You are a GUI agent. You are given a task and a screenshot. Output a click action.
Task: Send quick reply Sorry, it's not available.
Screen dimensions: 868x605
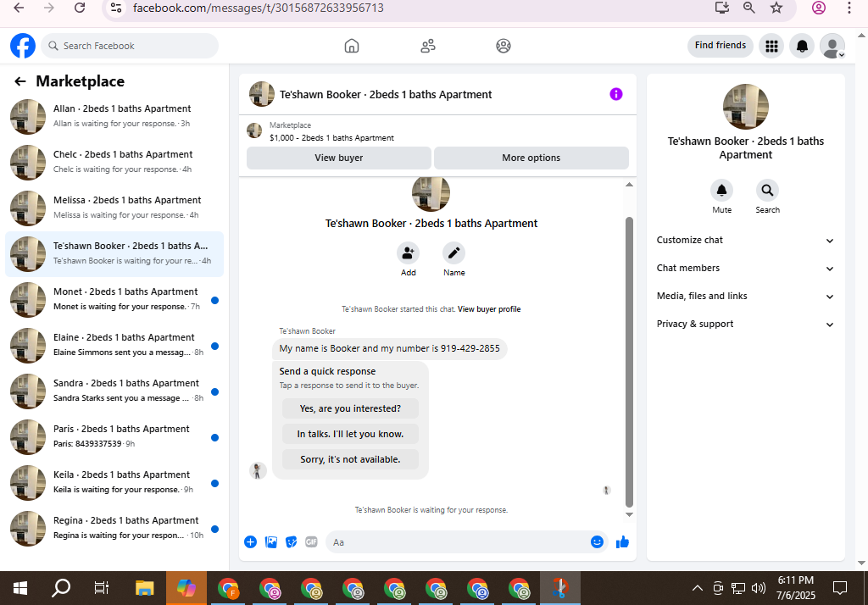(x=350, y=459)
